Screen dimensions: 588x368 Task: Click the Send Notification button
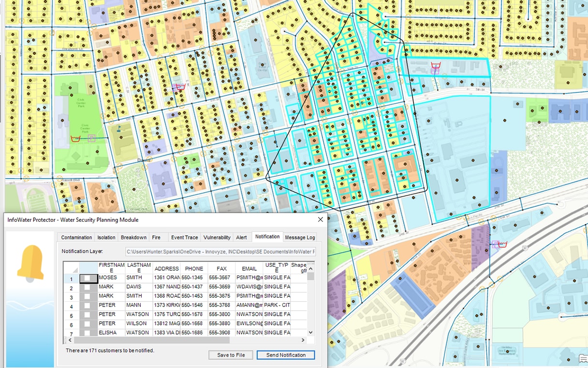[x=286, y=355]
